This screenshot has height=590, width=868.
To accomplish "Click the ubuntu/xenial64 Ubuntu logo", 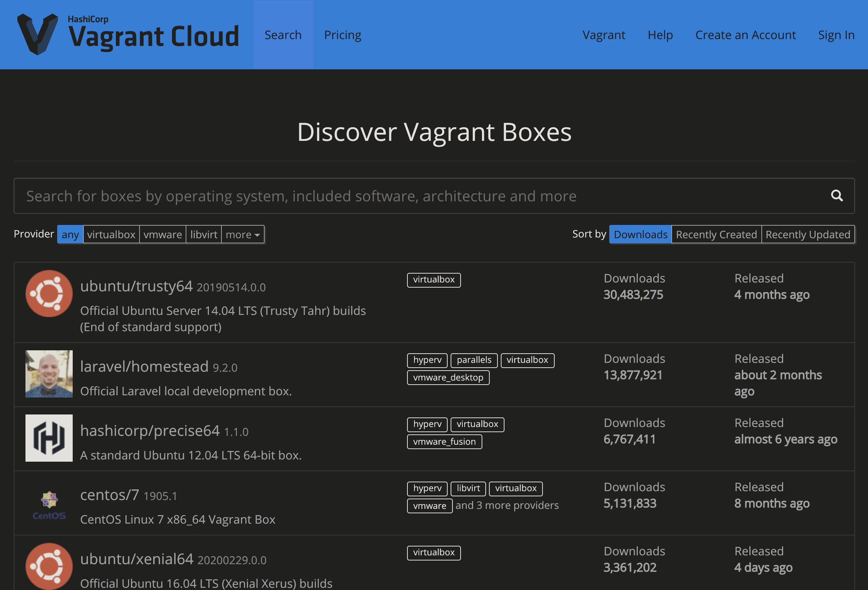I will [49, 566].
